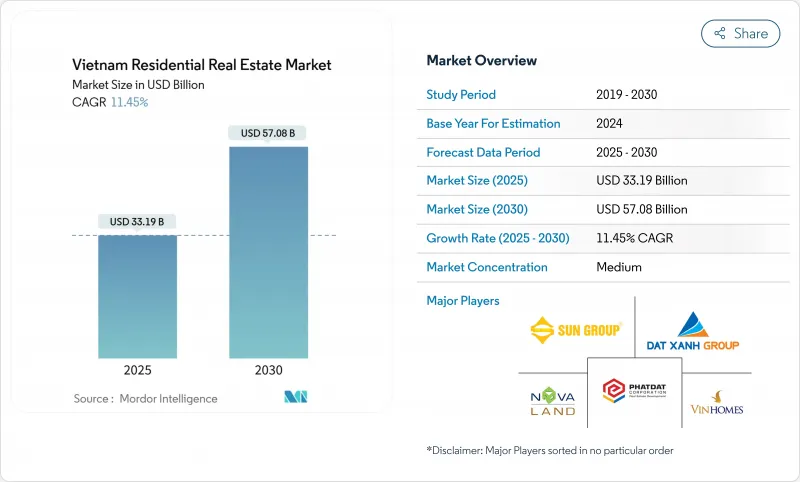Click the Share button

click(740, 33)
